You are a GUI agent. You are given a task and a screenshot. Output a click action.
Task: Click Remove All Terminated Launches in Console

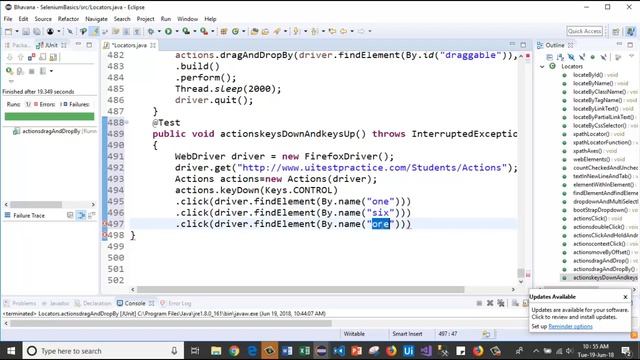(x=501, y=303)
